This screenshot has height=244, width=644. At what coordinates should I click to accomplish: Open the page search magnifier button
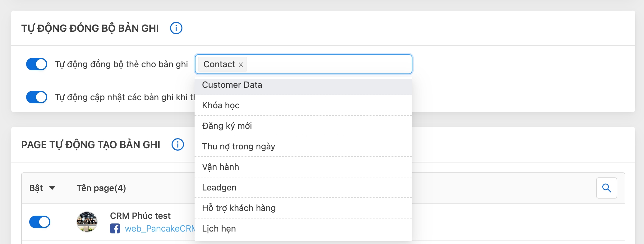tap(606, 188)
